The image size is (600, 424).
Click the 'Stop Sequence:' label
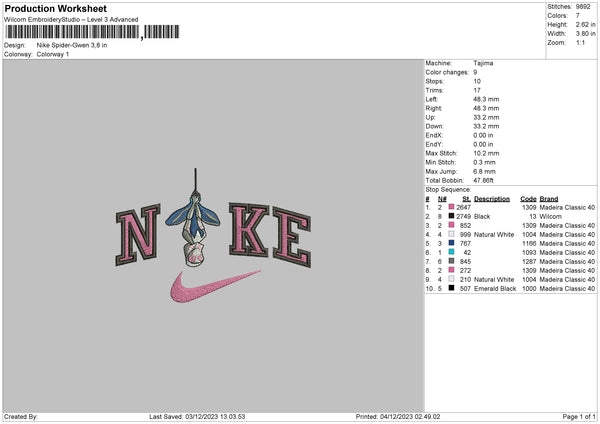[448, 189]
